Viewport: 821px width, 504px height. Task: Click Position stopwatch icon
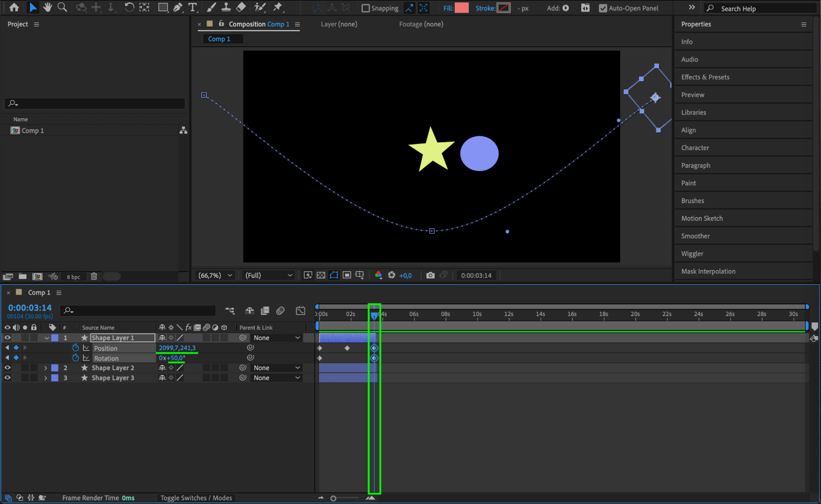coord(76,348)
